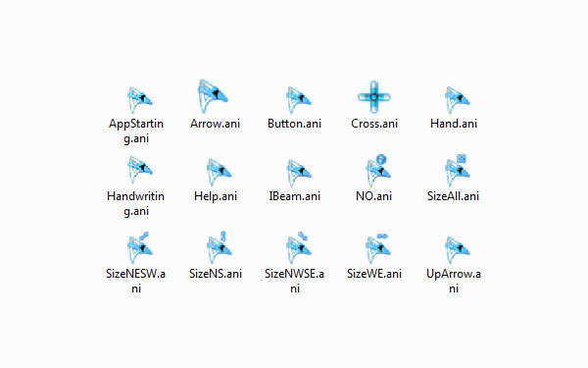Image resolution: width=588 pixels, height=368 pixels.
Task: Click the Handwriting.ani file icon
Action: coord(139,170)
